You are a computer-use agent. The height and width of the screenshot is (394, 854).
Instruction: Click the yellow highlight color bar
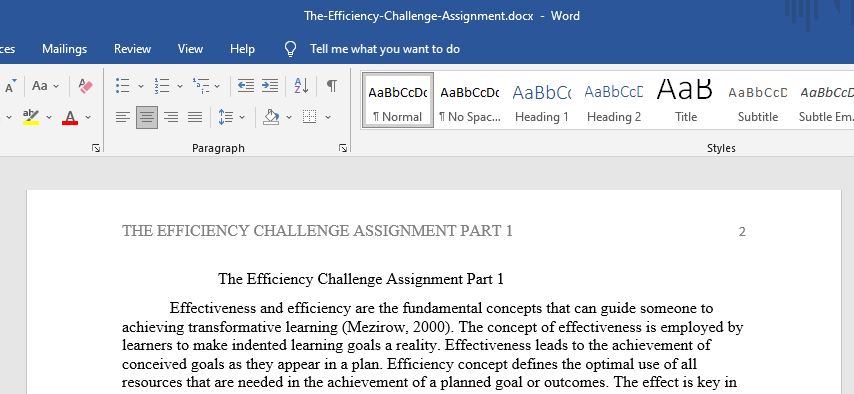[x=31, y=123]
